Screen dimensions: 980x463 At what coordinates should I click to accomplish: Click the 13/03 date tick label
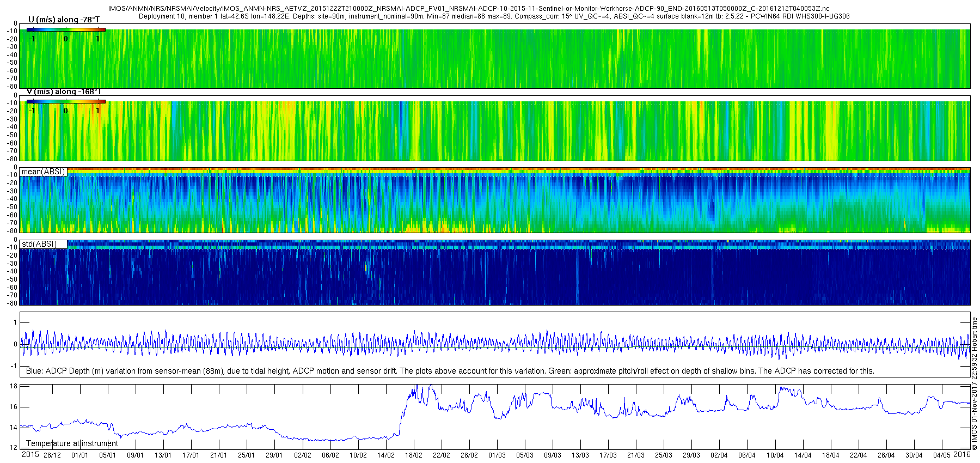point(580,455)
